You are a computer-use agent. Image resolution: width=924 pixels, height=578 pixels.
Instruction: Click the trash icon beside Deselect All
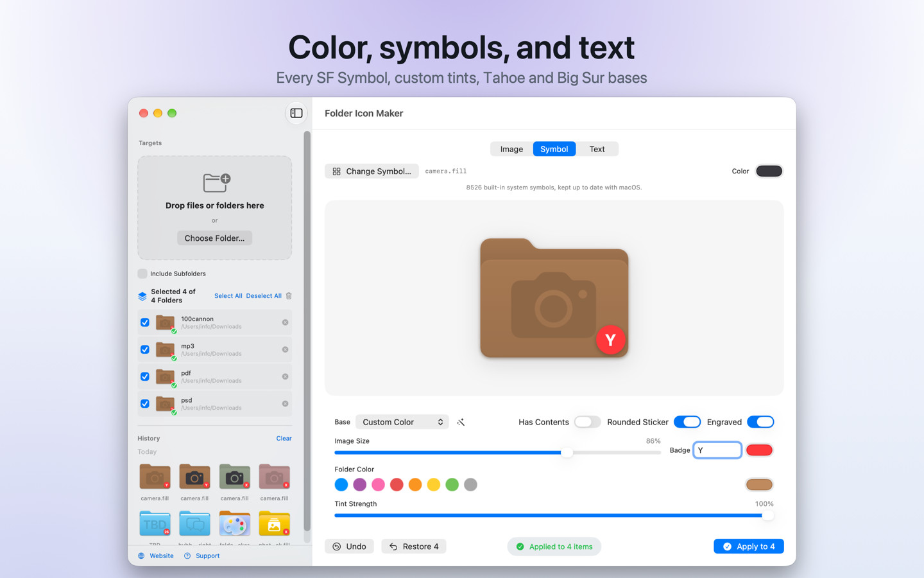[x=289, y=296]
